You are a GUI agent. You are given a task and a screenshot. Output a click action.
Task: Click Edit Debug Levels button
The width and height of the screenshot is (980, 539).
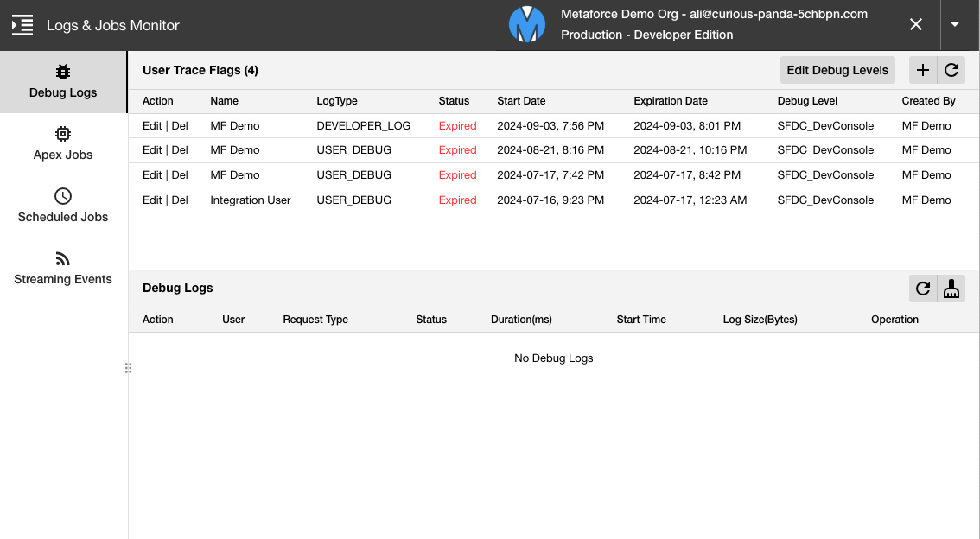coord(837,70)
